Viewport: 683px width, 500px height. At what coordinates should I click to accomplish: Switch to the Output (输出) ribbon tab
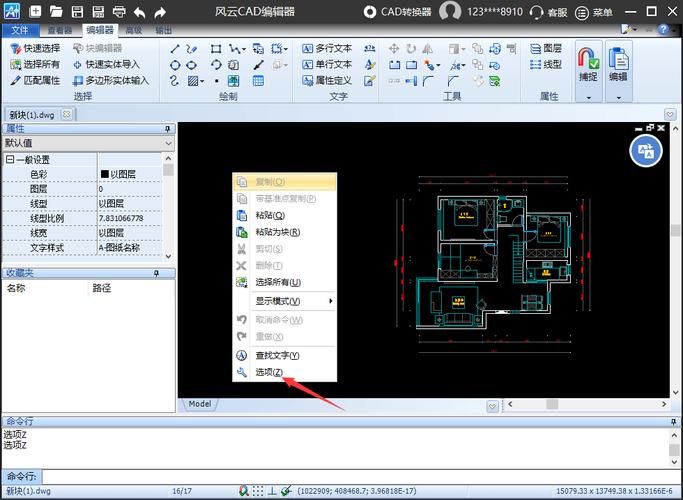tap(163, 30)
